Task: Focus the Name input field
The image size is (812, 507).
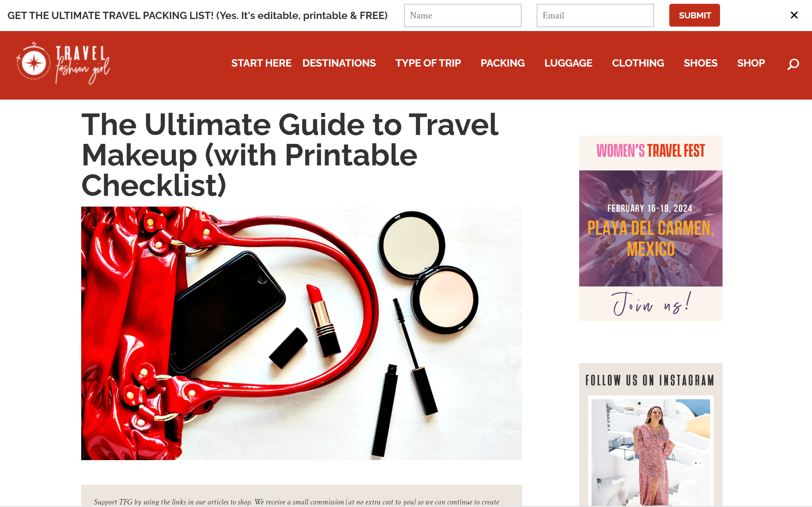Action: click(462, 16)
